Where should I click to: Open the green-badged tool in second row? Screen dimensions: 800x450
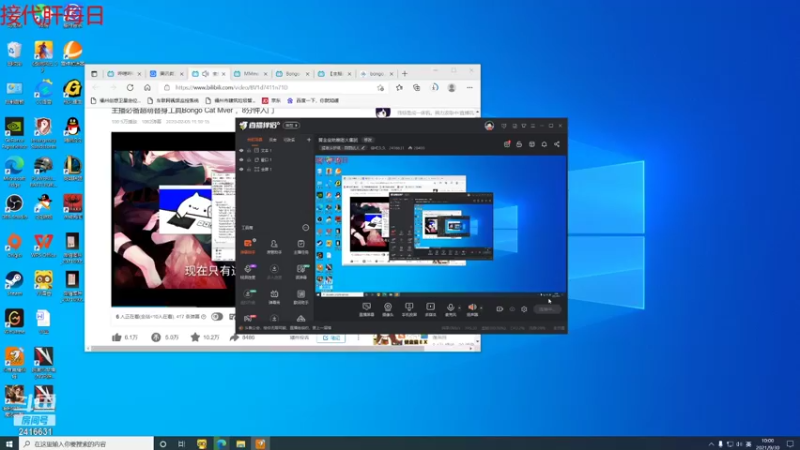[x=301, y=271]
